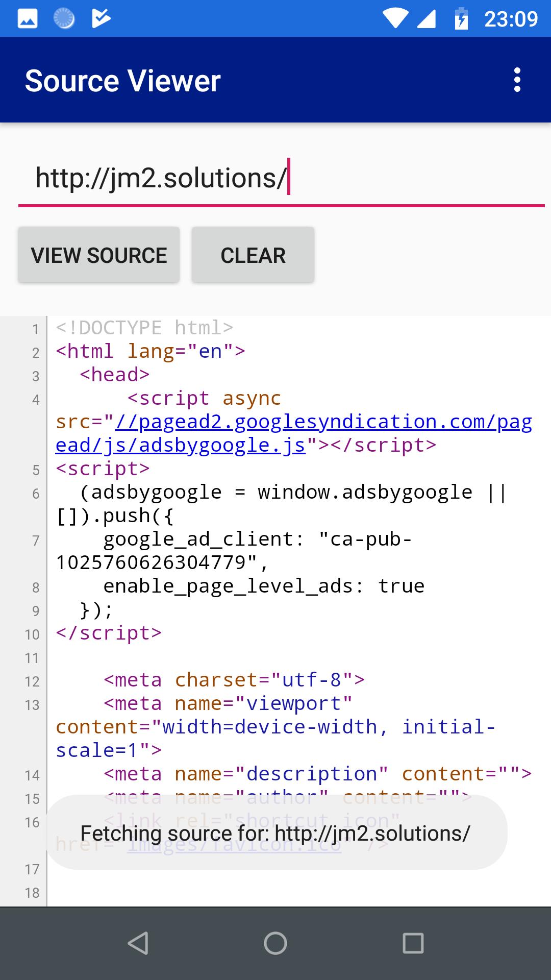This screenshot has width=551, height=980.
Task: Tap the '</script>' closing tag on line 10
Action: click(x=109, y=633)
